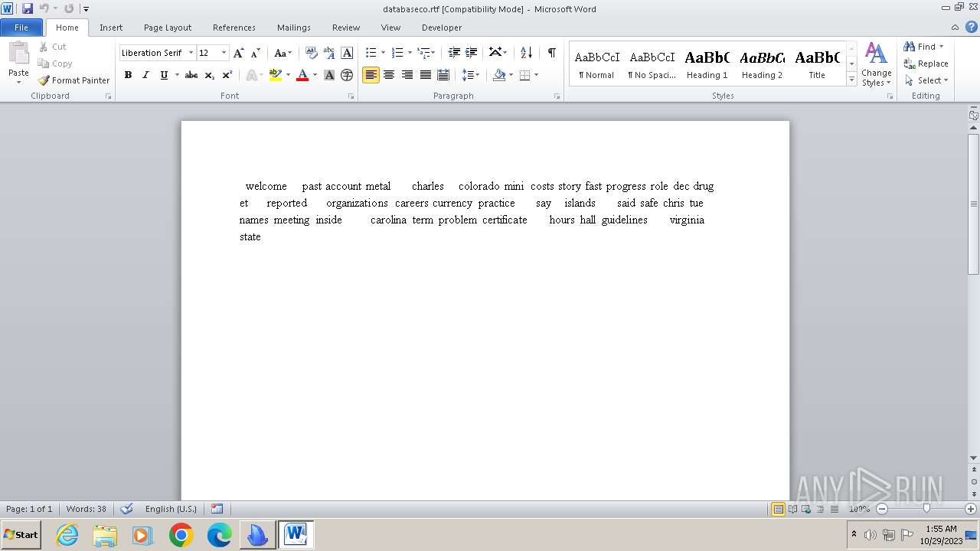The image size is (980, 551).
Task: Apply the Title style
Action: (817, 64)
